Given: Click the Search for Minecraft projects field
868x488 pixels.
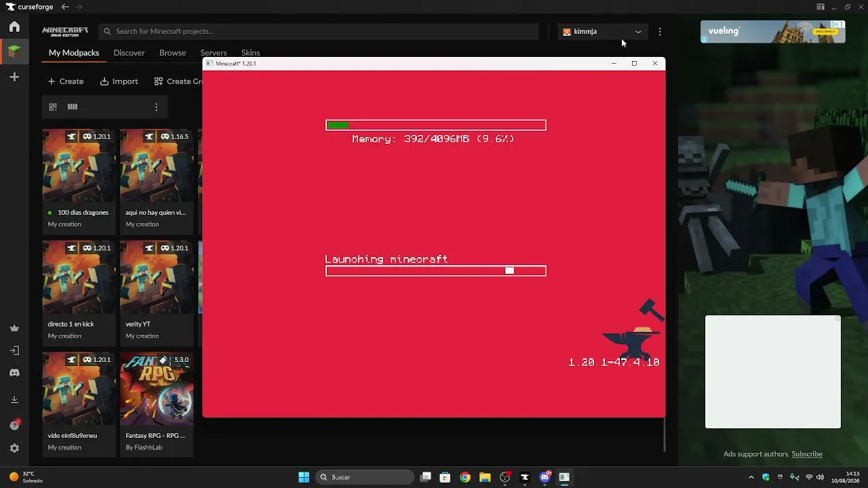Looking at the screenshot, I should coord(319,31).
